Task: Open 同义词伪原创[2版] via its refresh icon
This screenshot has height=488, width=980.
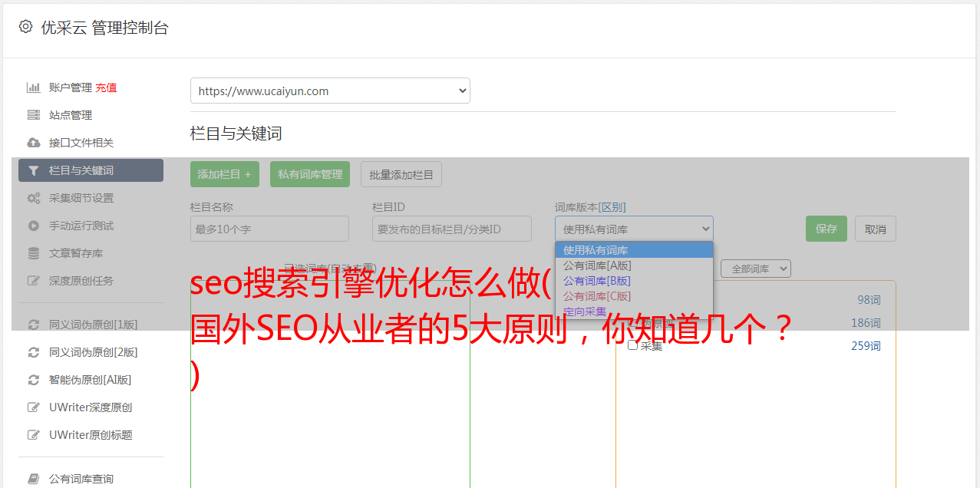Action: click(33, 352)
